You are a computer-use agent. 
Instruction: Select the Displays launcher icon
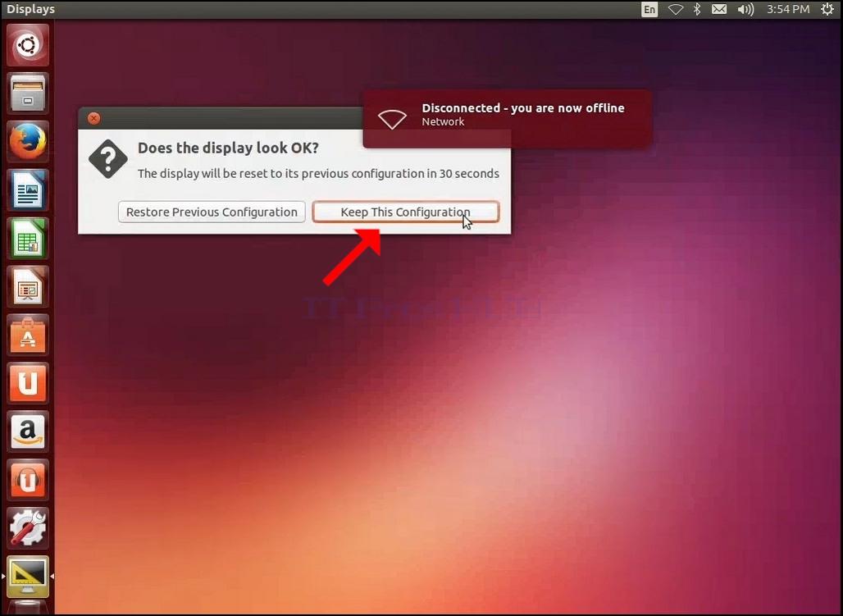tap(28, 577)
